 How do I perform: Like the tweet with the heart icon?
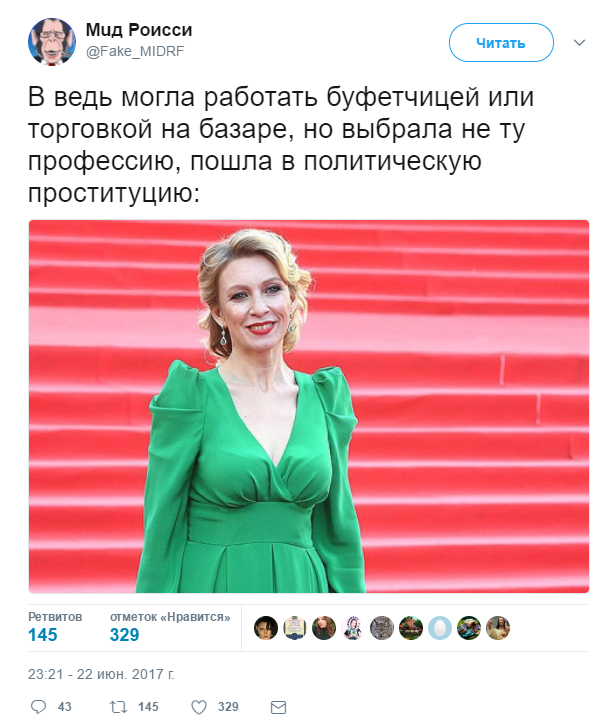pyautogui.click(x=199, y=707)
